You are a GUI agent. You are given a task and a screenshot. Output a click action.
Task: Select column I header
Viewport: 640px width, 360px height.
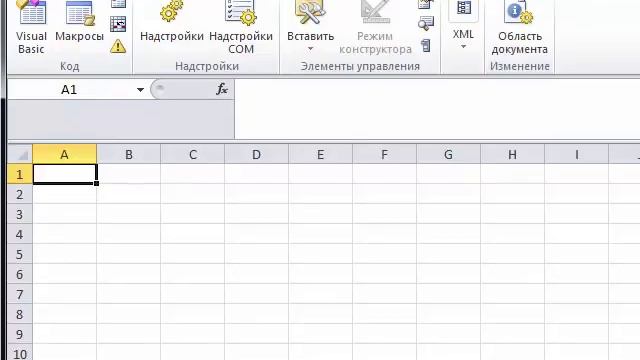tap(577, 154)
